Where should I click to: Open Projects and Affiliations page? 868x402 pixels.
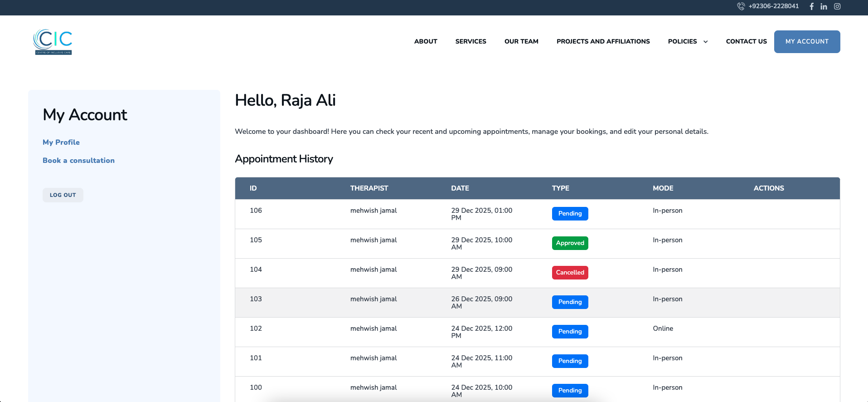tap(603, 41)
